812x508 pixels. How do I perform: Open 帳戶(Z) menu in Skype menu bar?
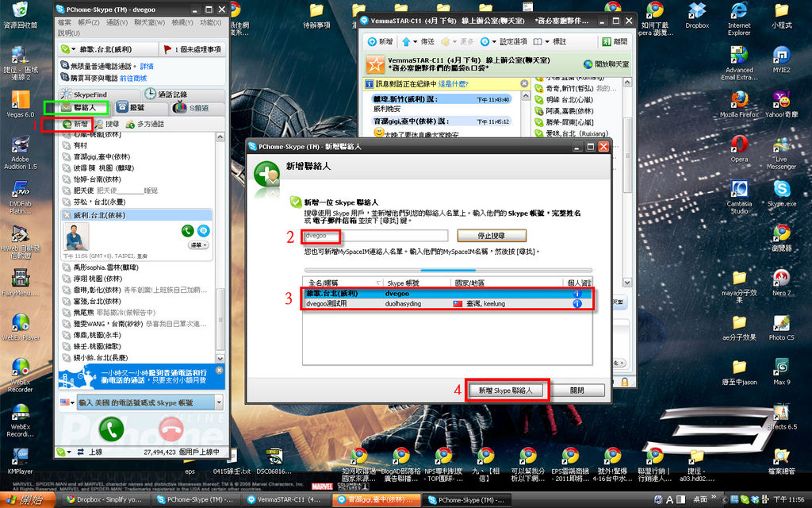(89, 23)
